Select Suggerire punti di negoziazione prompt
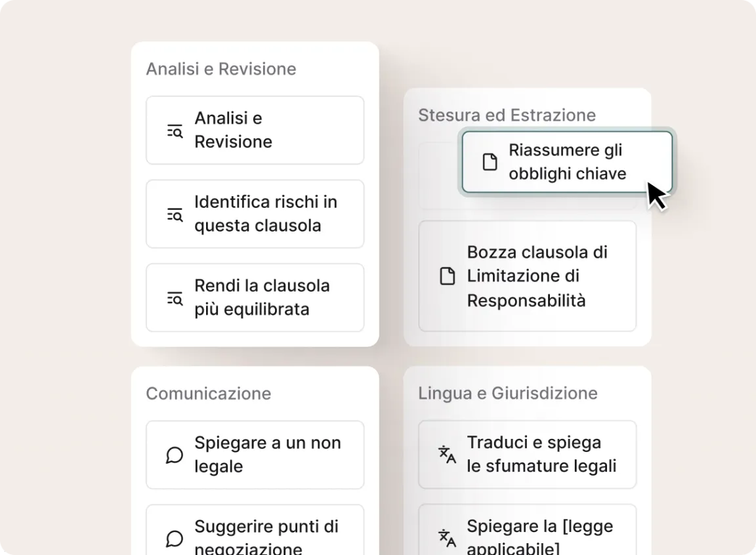 pos(255,535)
